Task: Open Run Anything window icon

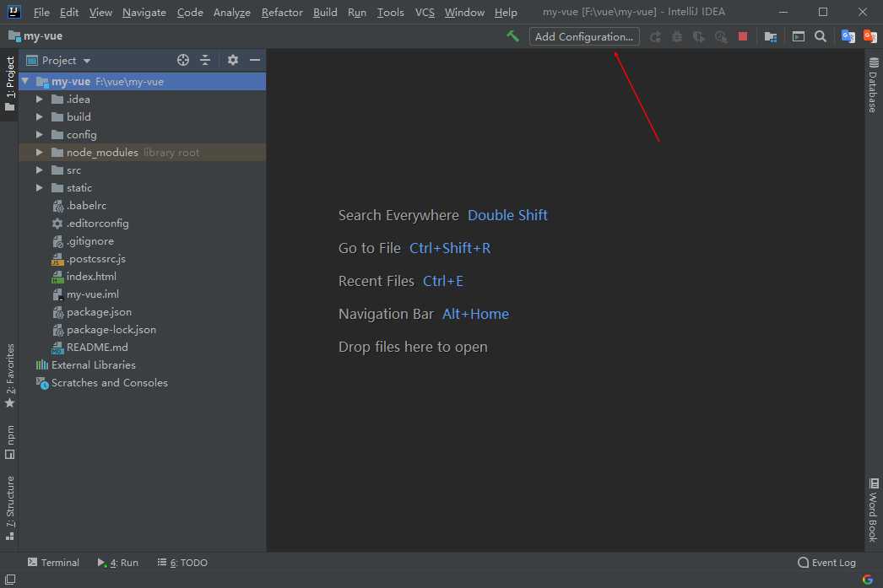Action: [798, 36]
